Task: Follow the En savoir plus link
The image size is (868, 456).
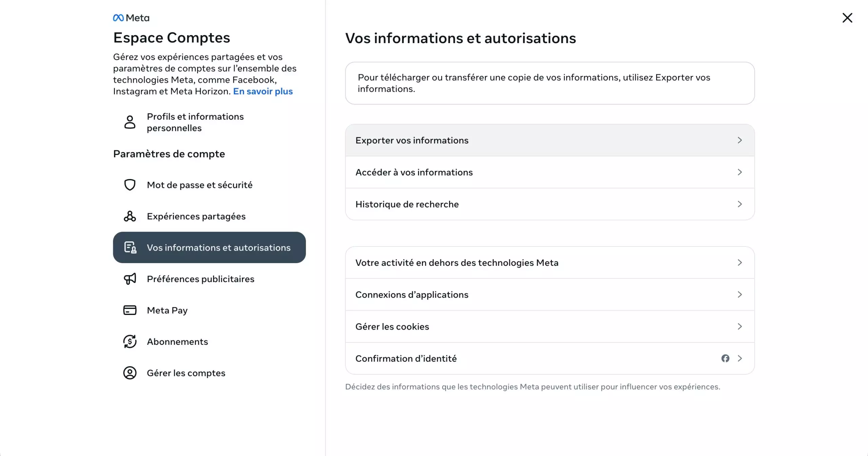Action: point(263,92)
